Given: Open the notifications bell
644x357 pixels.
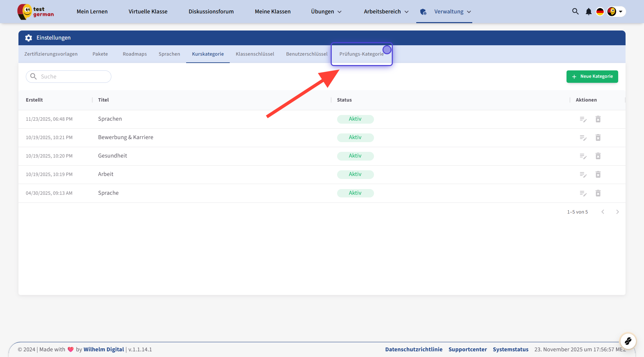Looking at the screenshot, I should point(588,11).
